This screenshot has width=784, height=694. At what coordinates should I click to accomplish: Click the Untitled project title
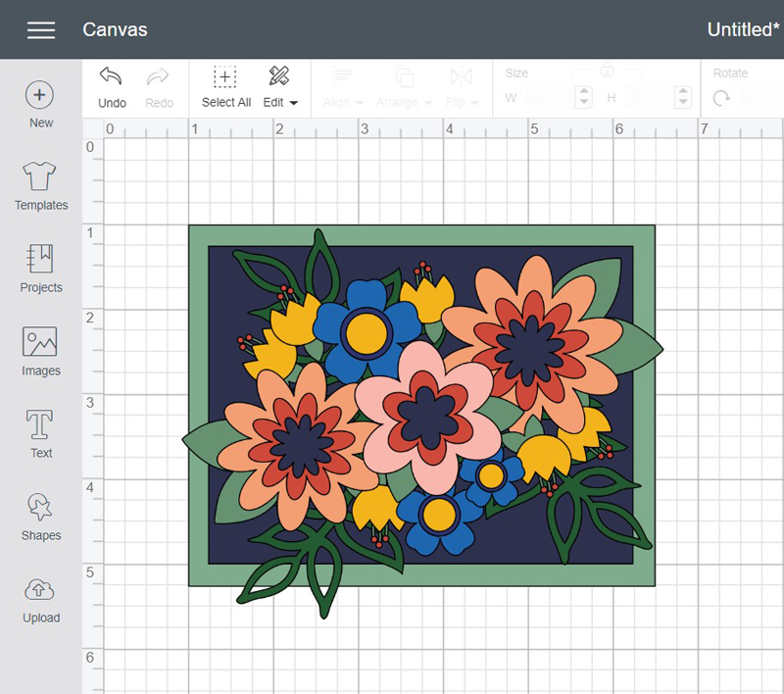742,29
